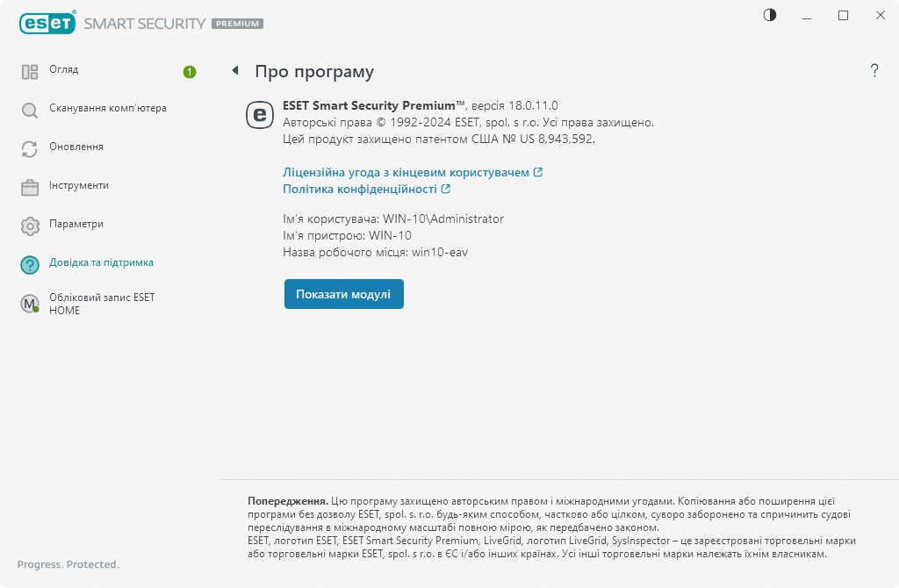
Task: Click the ESET HOME account icon
Action: click(x=30, y=304)
